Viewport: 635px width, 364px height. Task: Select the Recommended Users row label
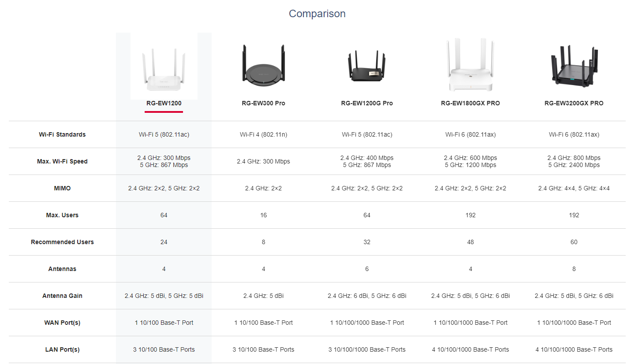point(62,242)
